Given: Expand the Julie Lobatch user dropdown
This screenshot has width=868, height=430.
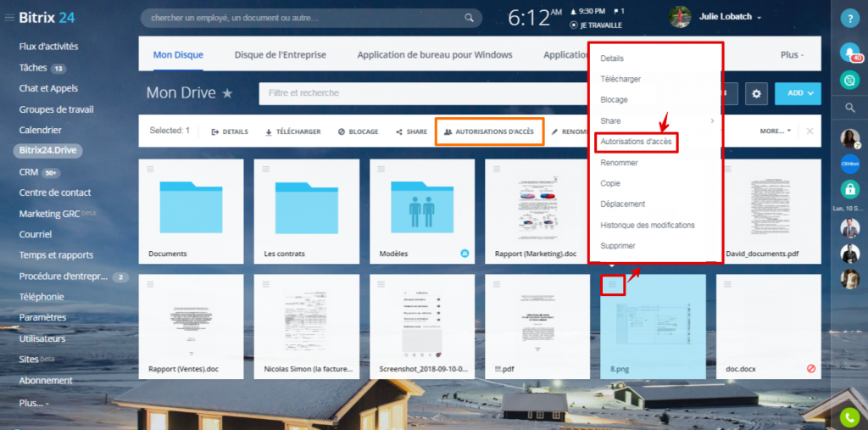Looking at the screenshot, I should point(759,18).
